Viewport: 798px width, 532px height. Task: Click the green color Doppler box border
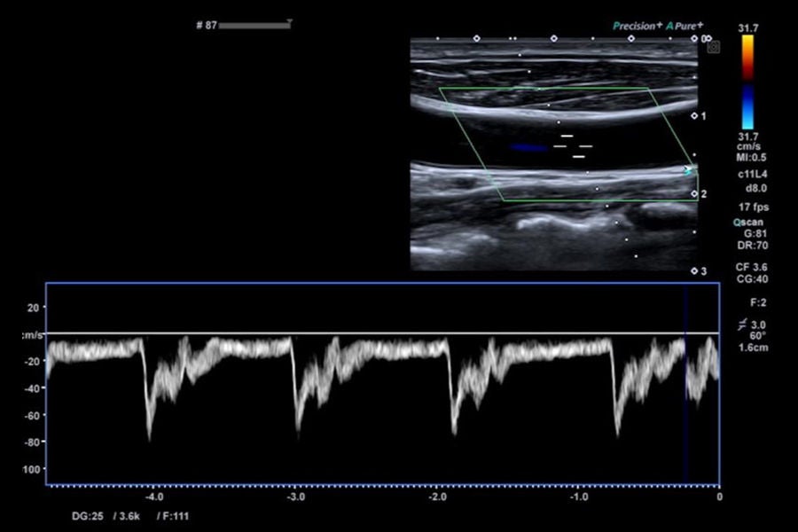point(544,89)
